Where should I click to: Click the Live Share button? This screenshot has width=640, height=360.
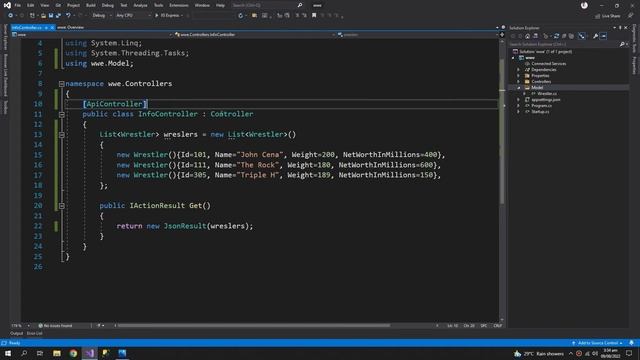607,16
